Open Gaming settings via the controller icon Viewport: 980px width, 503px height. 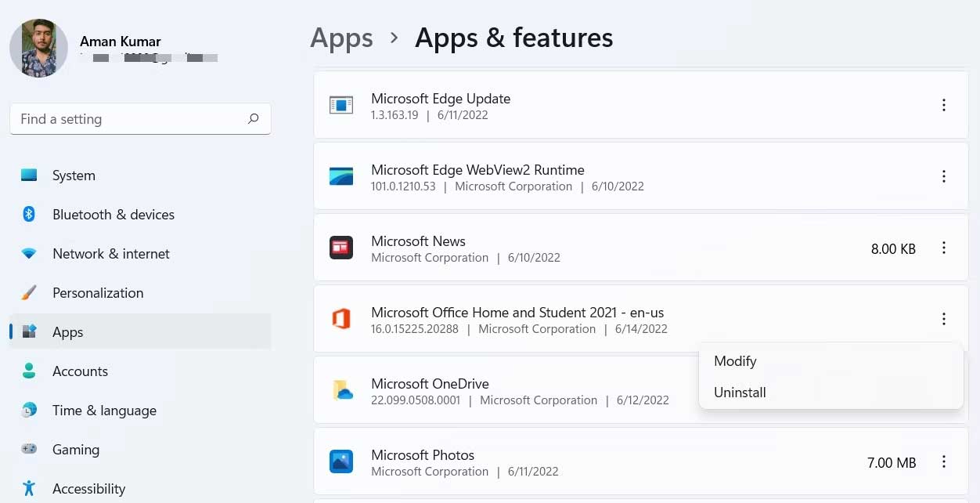29,450
